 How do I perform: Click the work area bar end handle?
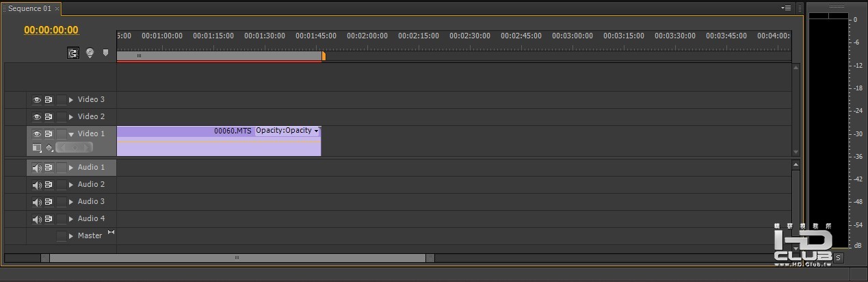pyautogui.click(x=324, y=56)
